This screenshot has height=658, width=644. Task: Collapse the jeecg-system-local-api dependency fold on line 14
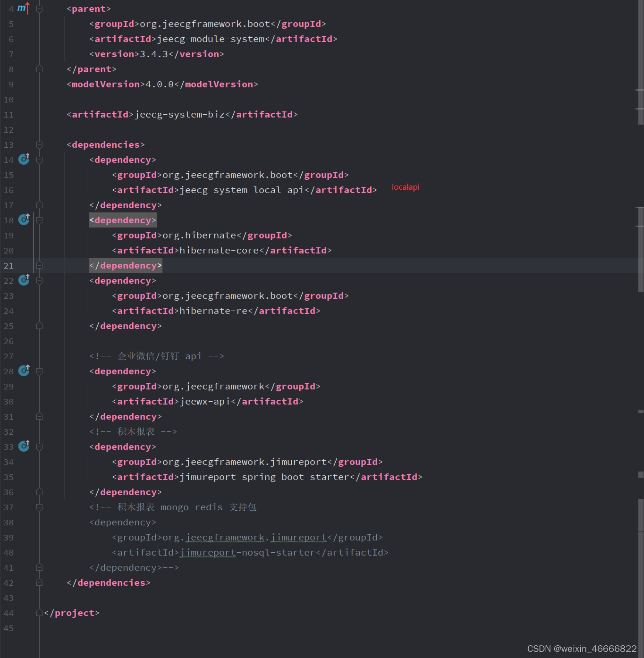(40, 160)
